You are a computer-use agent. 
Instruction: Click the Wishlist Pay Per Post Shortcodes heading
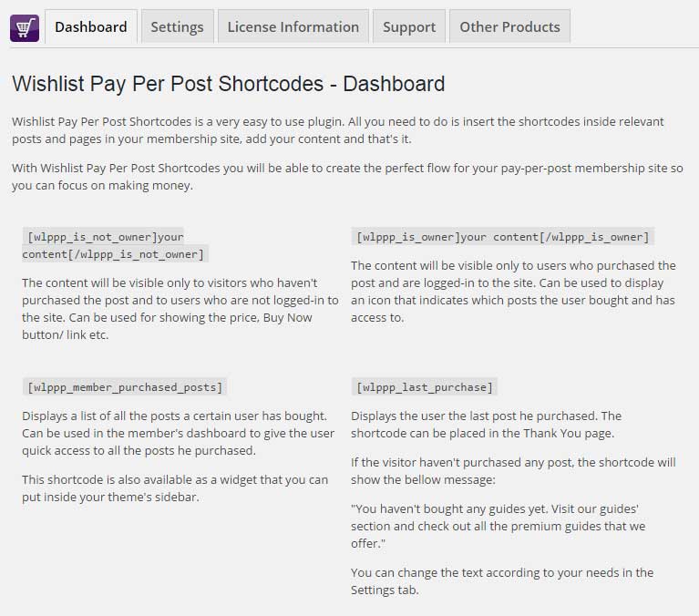[x=228, y=84]
